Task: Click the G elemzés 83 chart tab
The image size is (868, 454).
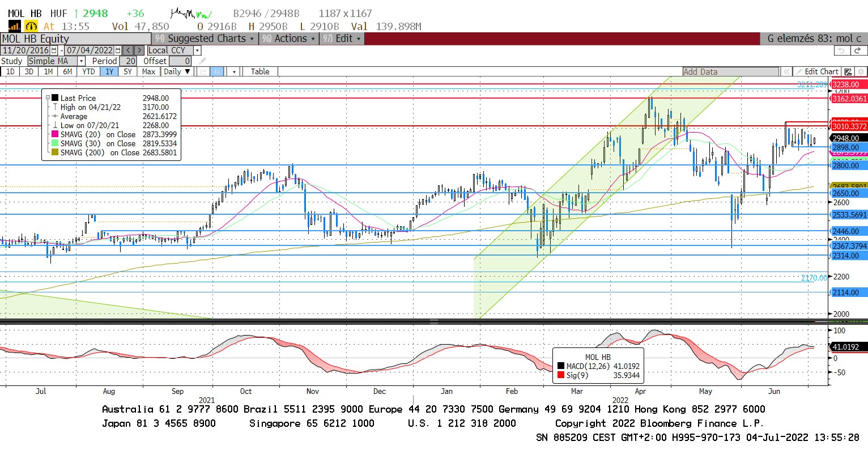Action: (x=813, y=39)
